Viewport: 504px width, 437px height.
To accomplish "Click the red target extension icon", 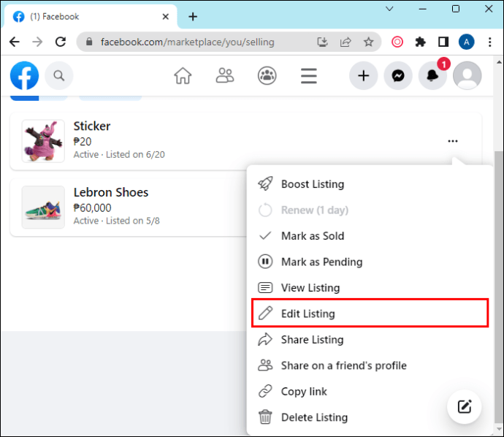I will [397, 42].
